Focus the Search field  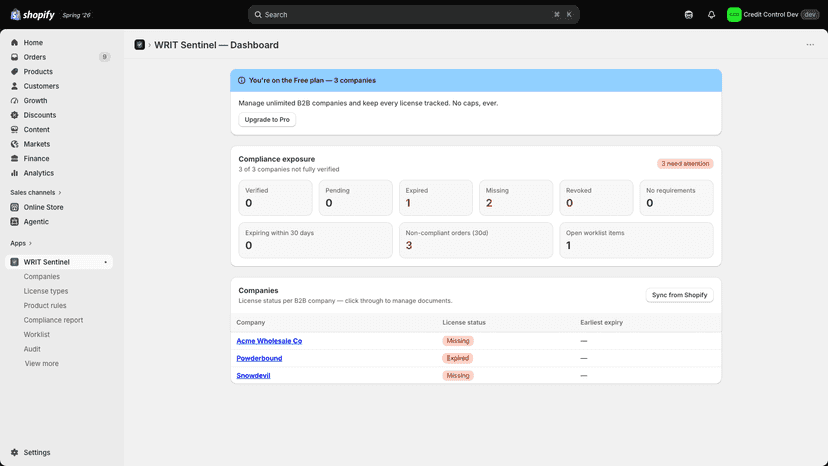pos(413,15)
